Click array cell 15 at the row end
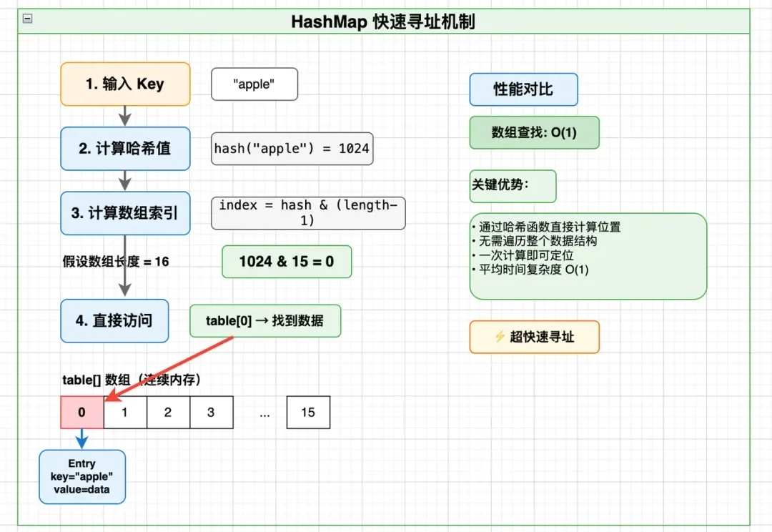This screenshot has width=772, height=532. (x=308, y=412)
